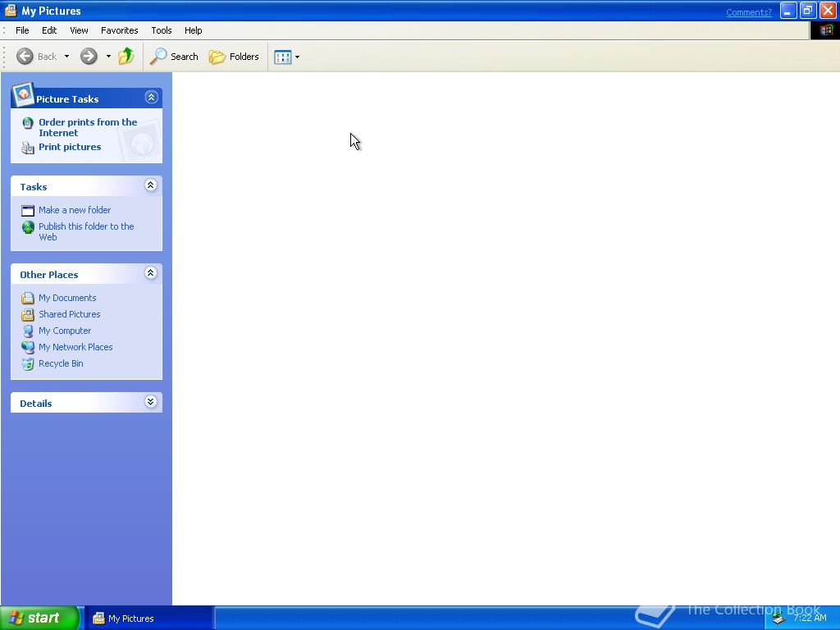
Task: Open the Start menu
Action: (39, 619)
